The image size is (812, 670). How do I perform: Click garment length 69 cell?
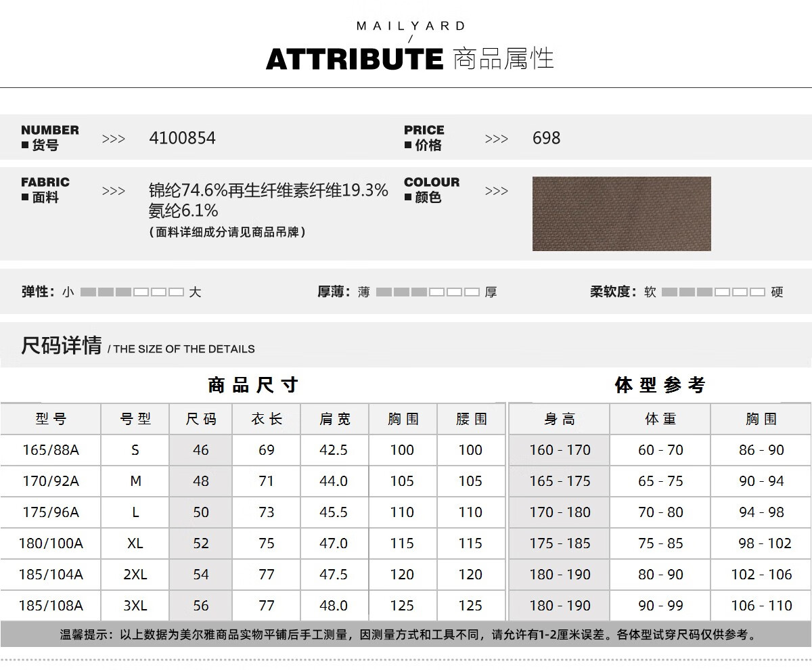coord(267,450)
